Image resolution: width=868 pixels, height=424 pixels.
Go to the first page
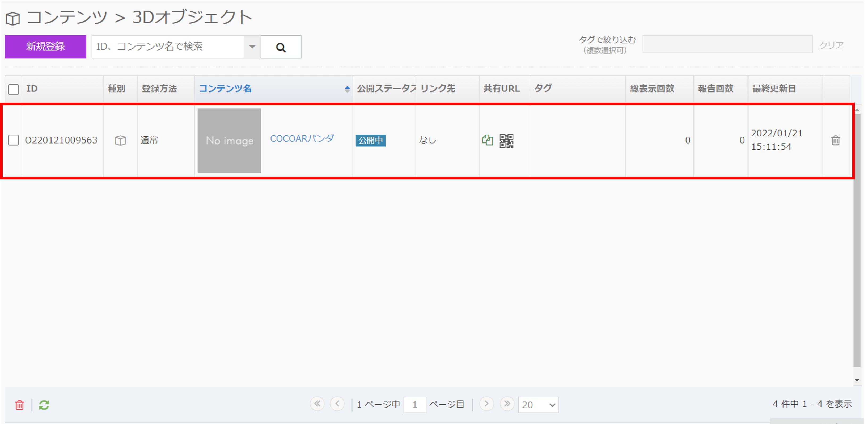pyautogui.click(x=317, y=404)
